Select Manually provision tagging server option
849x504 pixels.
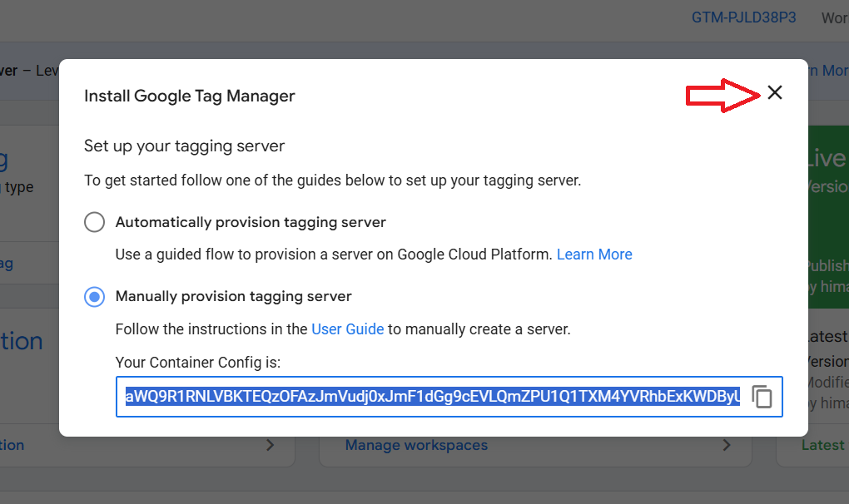point(94,296)
